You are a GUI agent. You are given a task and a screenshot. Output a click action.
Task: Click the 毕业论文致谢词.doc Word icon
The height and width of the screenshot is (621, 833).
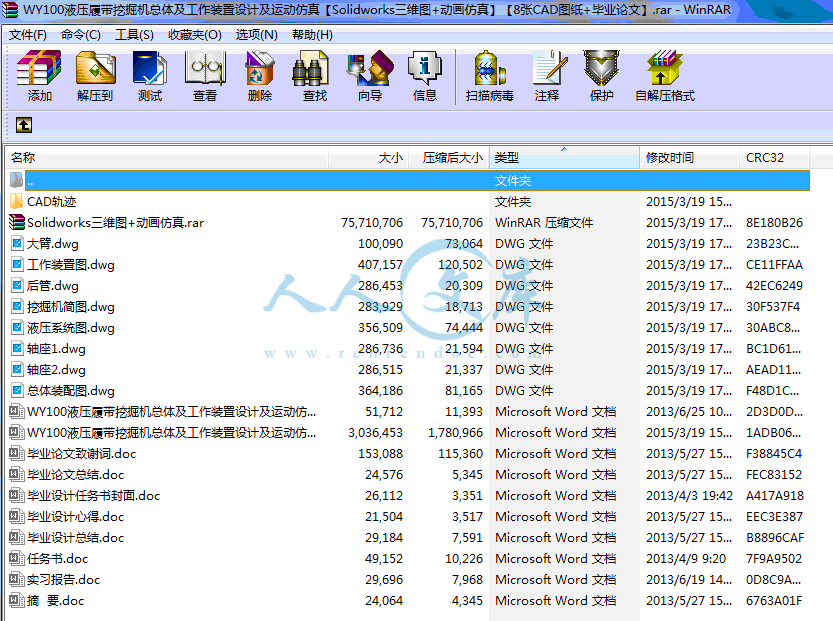(x=17, y=454)
